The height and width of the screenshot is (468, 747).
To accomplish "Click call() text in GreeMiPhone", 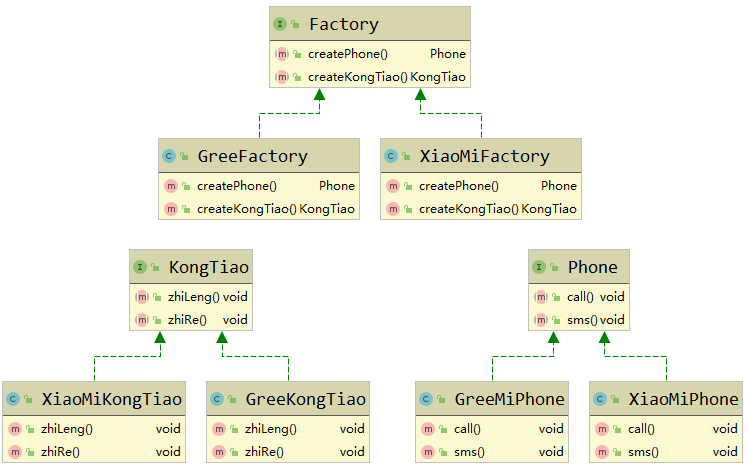I will tap(467, 429).
